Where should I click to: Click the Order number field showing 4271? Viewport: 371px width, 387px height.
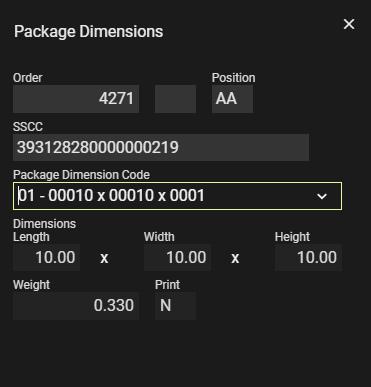tap(76, 99)
